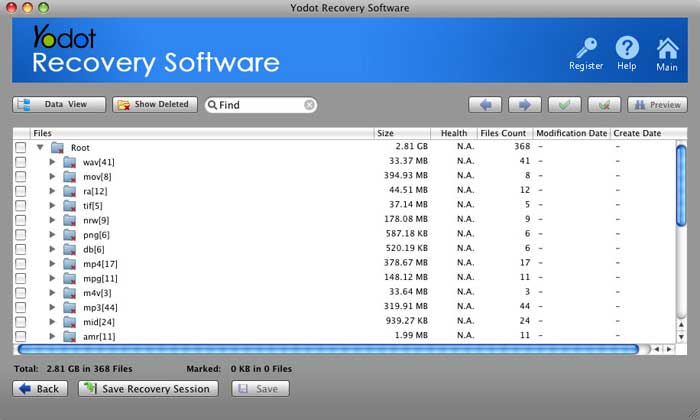Sort by Files column header

tap(202, 133)
